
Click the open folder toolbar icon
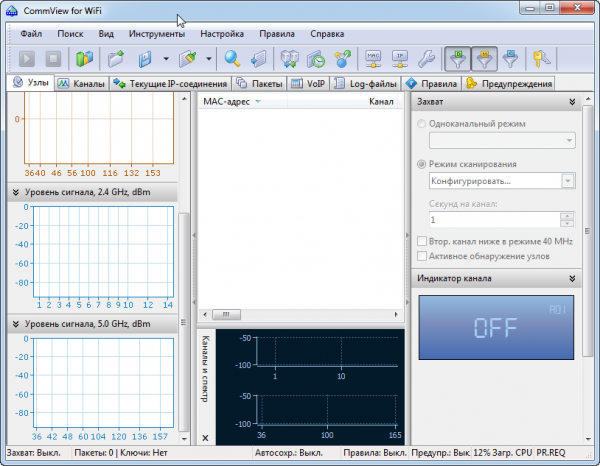pos(116,59)
